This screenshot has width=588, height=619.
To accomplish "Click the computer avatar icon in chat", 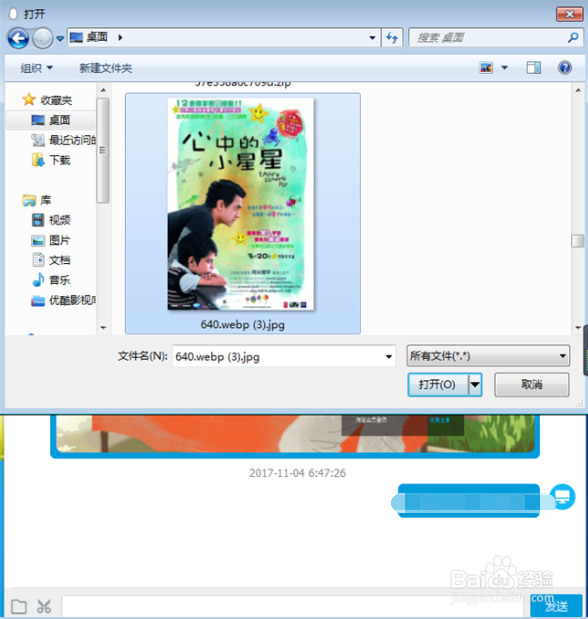I will [x=562, y=497].
